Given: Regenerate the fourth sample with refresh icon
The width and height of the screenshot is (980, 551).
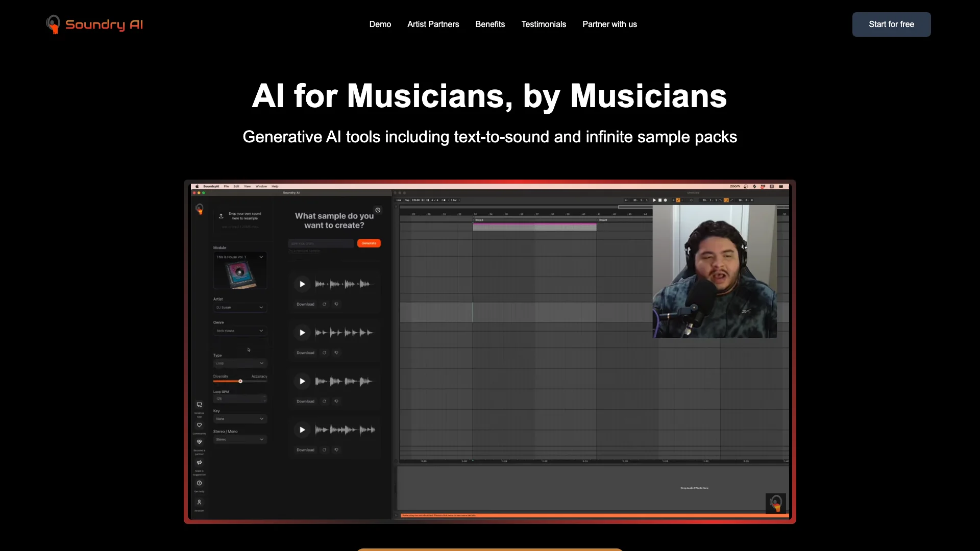Looking at the screenshot, I should click(324, 450).
